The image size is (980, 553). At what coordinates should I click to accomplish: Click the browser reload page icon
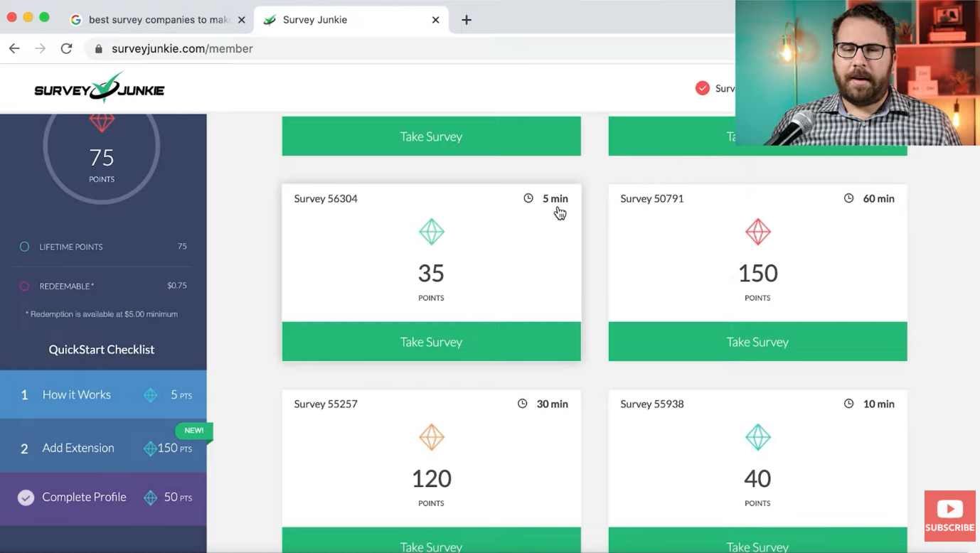tap(66, 48)
